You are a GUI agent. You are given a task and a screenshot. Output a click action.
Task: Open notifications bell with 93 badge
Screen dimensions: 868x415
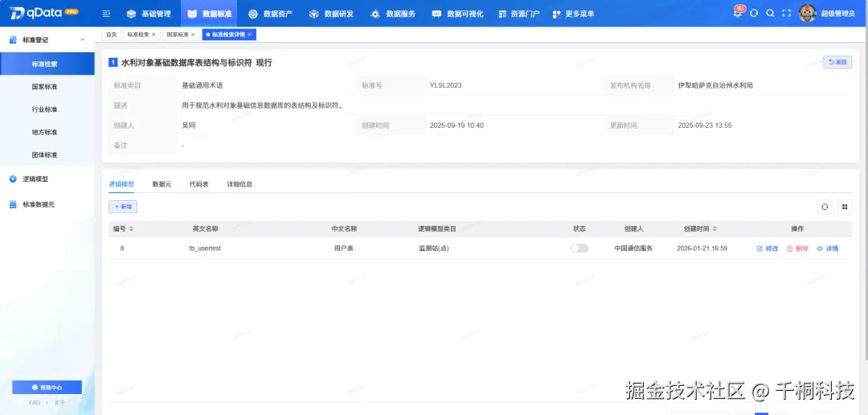click(737, 14)
